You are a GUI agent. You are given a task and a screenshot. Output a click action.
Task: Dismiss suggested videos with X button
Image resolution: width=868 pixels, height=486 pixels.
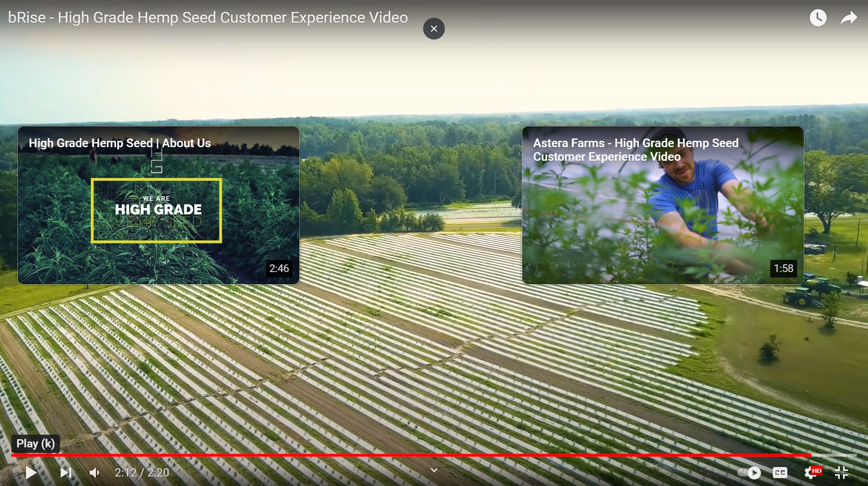[x=434, y=29]
